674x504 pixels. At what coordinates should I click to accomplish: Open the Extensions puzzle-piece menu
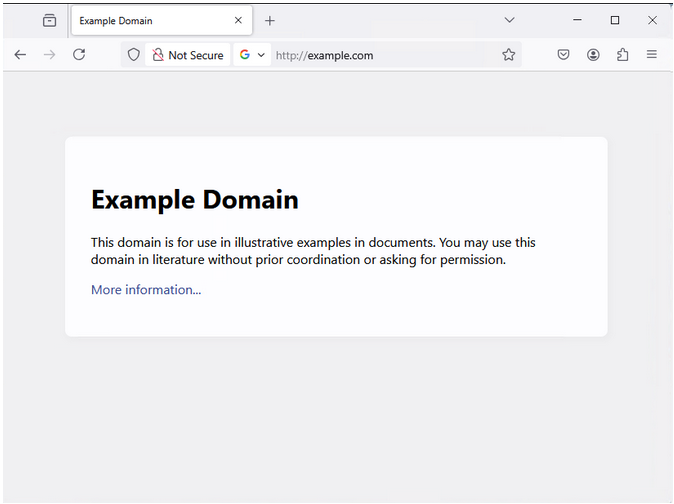622,55
